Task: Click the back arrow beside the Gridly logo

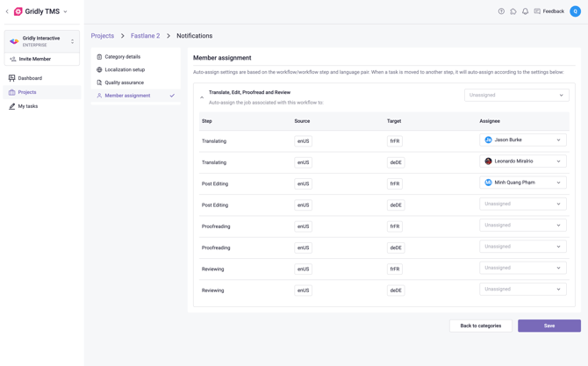Action: pos(7,11)
